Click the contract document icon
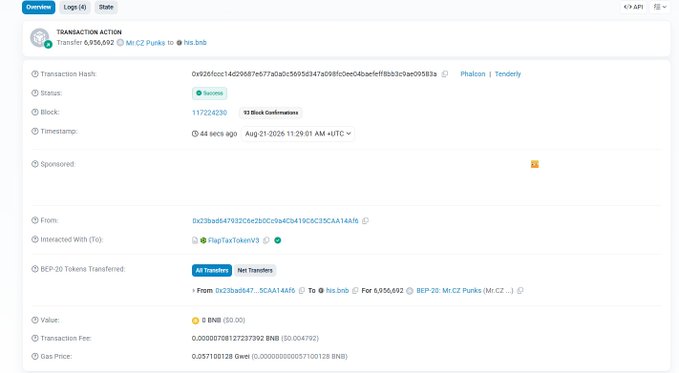 click(195, 240)
